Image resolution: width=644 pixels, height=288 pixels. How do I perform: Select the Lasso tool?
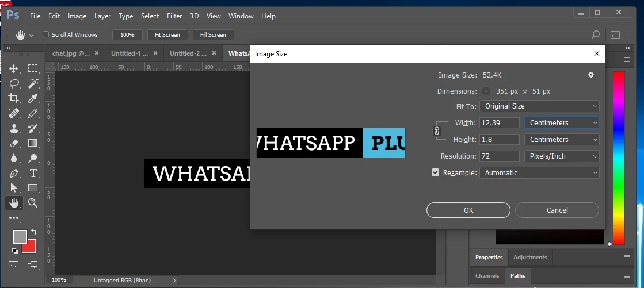tap(14, 84)
